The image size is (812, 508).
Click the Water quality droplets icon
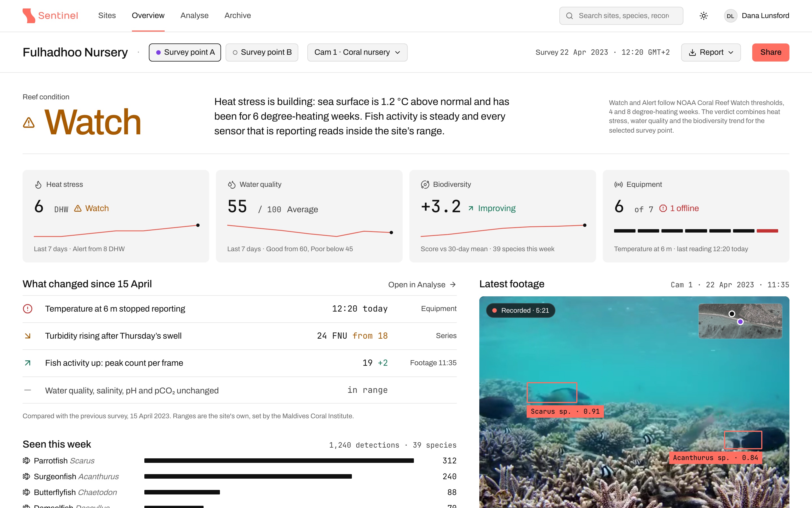[232, 185]
